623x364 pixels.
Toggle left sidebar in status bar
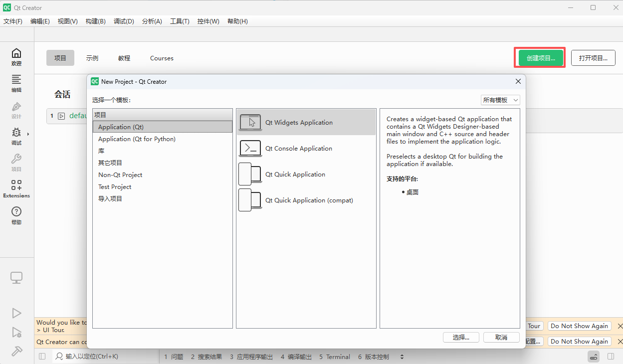point(42,357)
